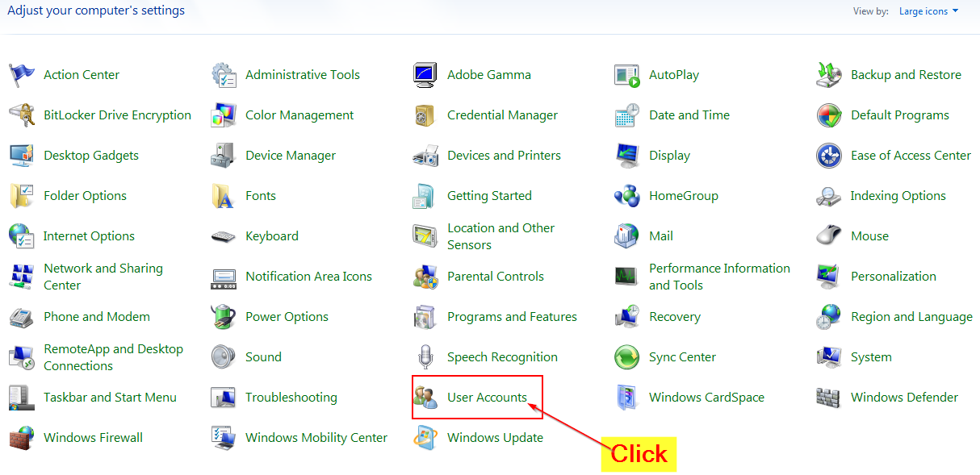This screenshot has width=980, height=475.
Task: Open the Sound speaker icon
Action: [224, 357]
